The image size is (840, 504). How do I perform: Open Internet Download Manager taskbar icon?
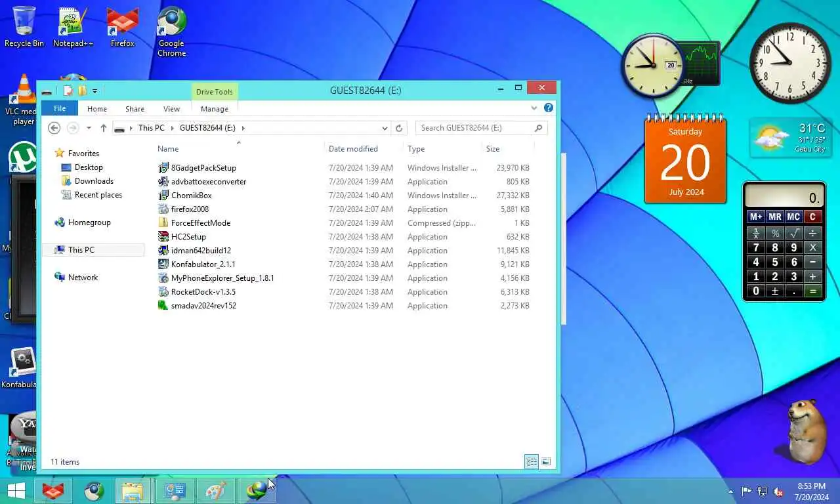(x=256, y=491)
